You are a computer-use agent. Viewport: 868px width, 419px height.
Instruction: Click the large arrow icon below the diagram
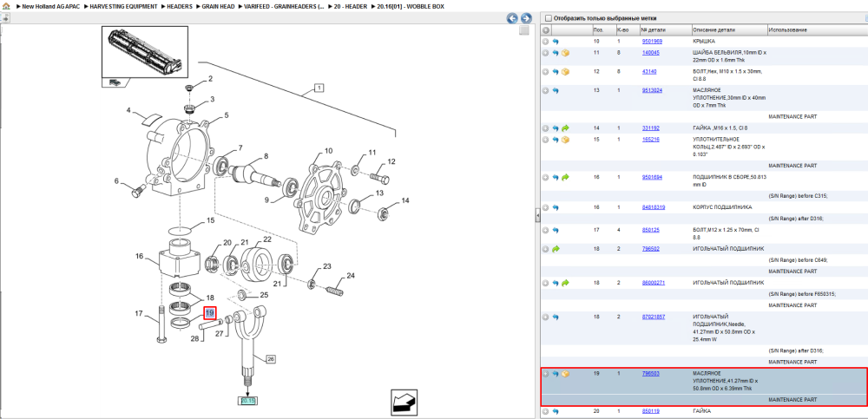click(404, 402)
